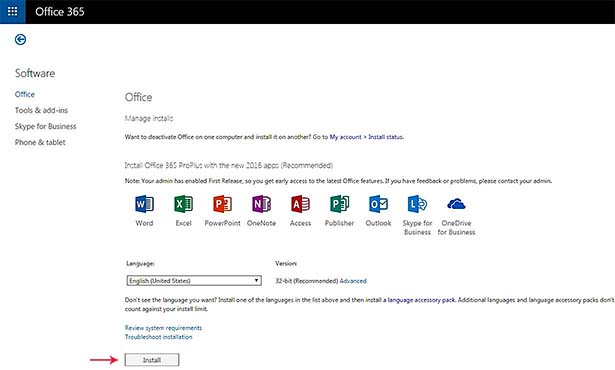Click the Word label under its icon

point(144,223)
